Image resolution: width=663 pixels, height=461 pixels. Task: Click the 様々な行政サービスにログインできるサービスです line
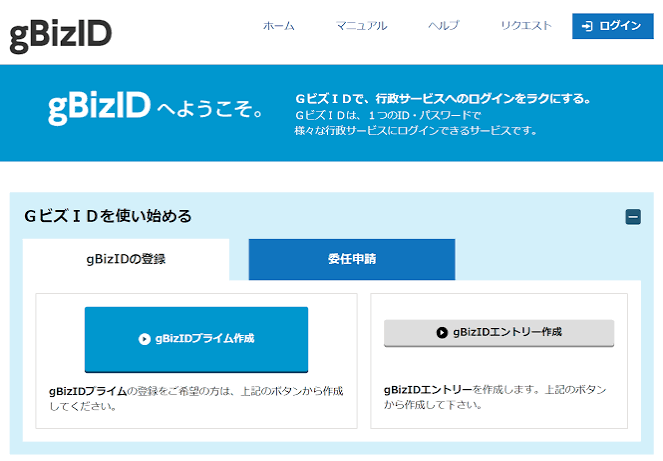[416, 131]
